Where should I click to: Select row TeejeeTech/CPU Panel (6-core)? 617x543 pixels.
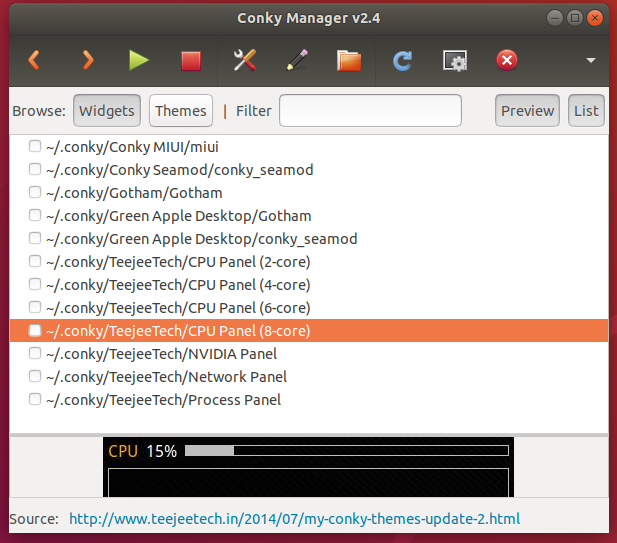(309, 307)
